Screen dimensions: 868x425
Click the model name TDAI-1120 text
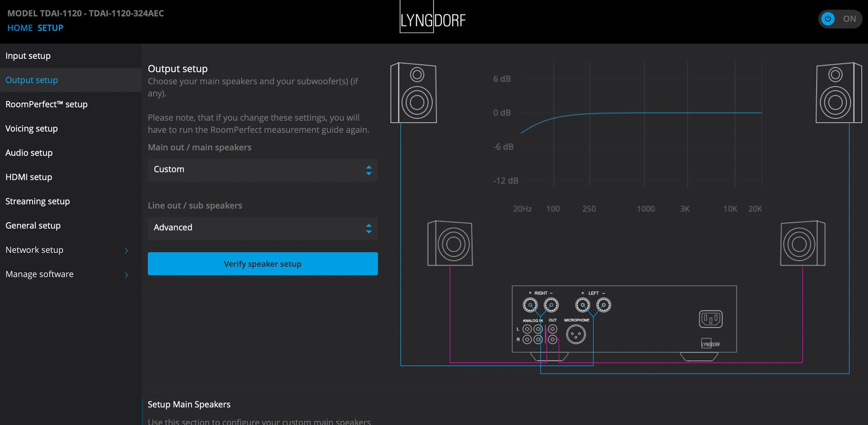click(x=85, y=14)
